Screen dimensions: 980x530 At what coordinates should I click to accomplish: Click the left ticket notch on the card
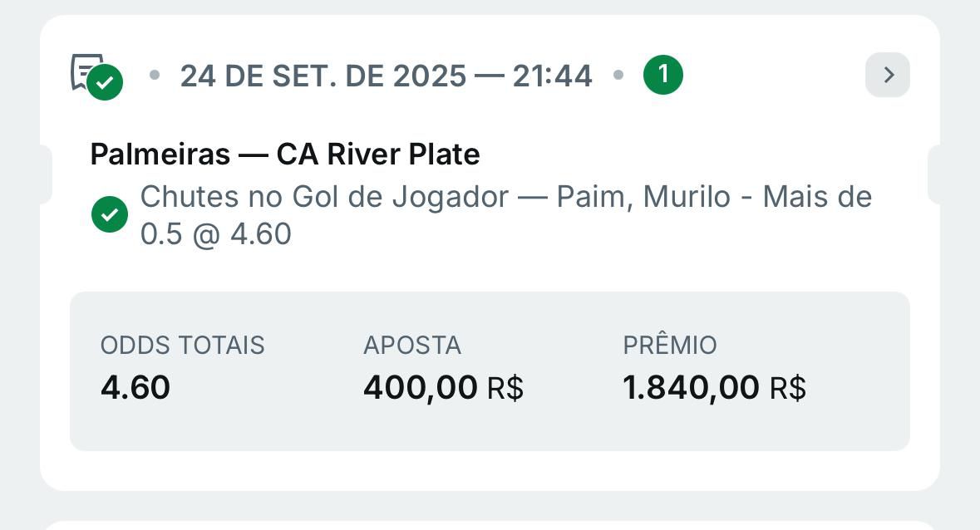coord(45,174)
